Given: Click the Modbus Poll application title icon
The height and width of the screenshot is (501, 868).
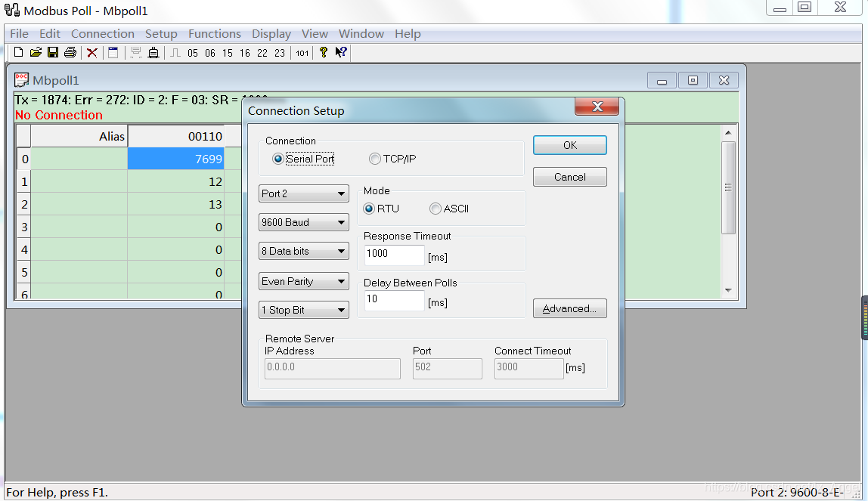Looking at the screenshot, I should pyautogui.click(x=11, y=9).
